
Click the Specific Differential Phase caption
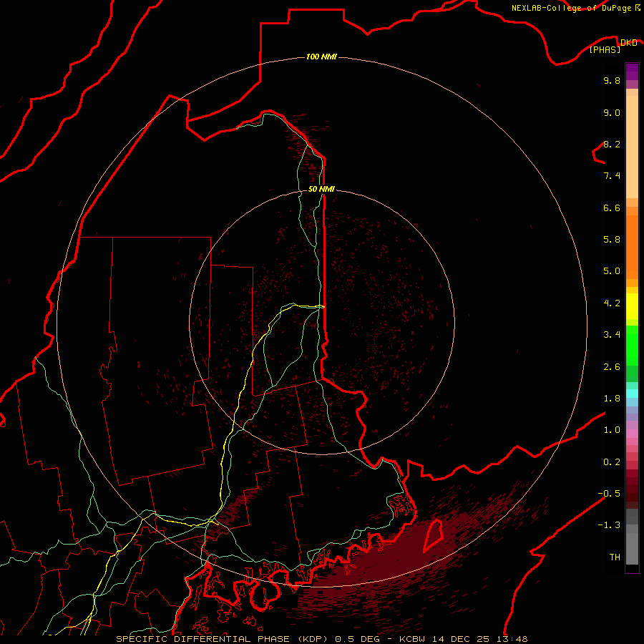pyautogui.click(x=223, y=639)
